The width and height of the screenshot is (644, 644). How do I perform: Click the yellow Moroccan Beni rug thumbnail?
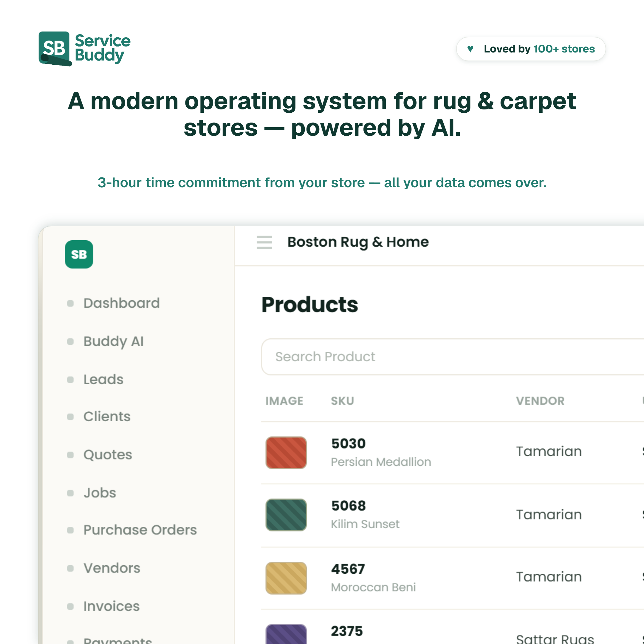click(286, 578)
